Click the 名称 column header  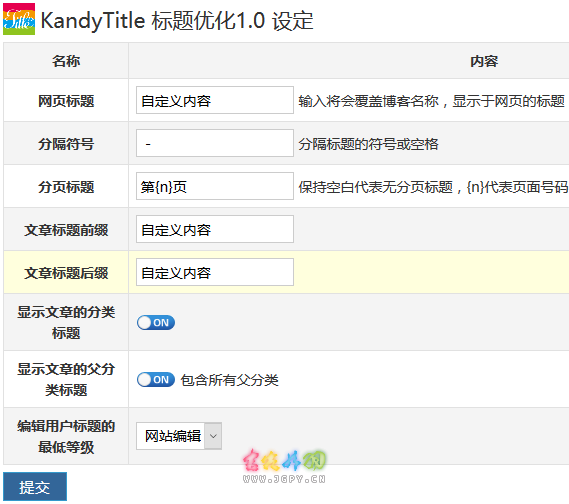pos(66,61)
